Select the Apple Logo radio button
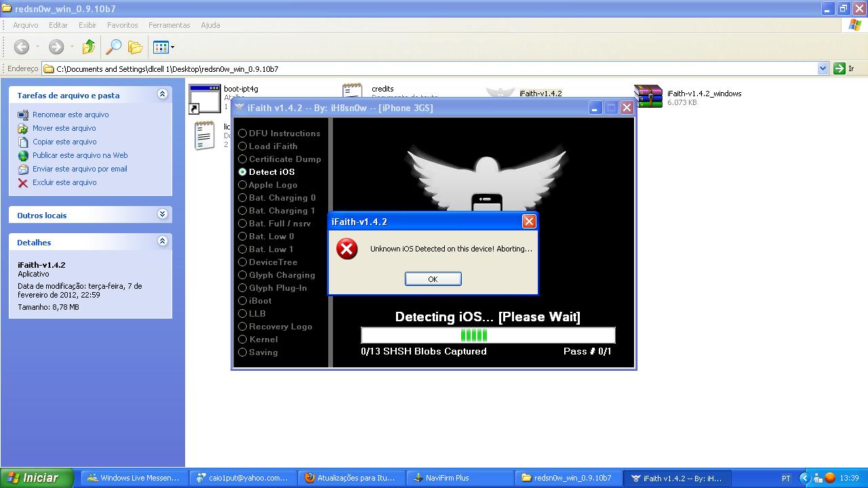868x488 pixels. (242, 185)
